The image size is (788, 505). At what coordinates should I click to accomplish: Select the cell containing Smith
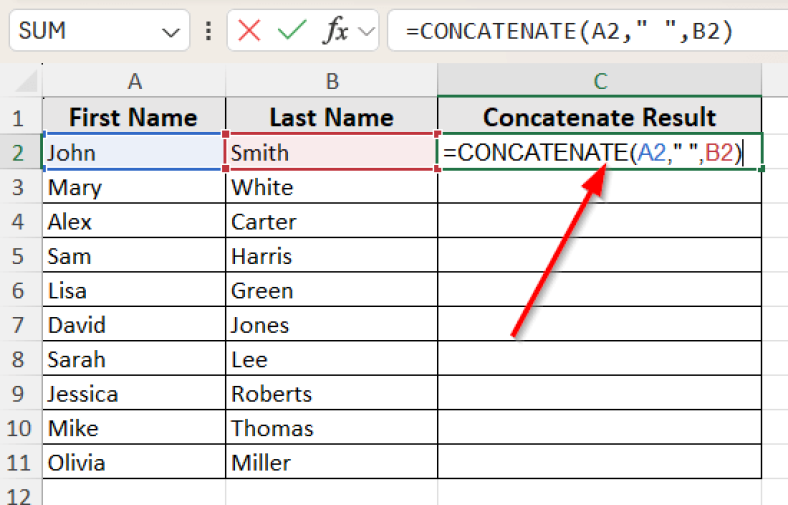click(331, 152)
